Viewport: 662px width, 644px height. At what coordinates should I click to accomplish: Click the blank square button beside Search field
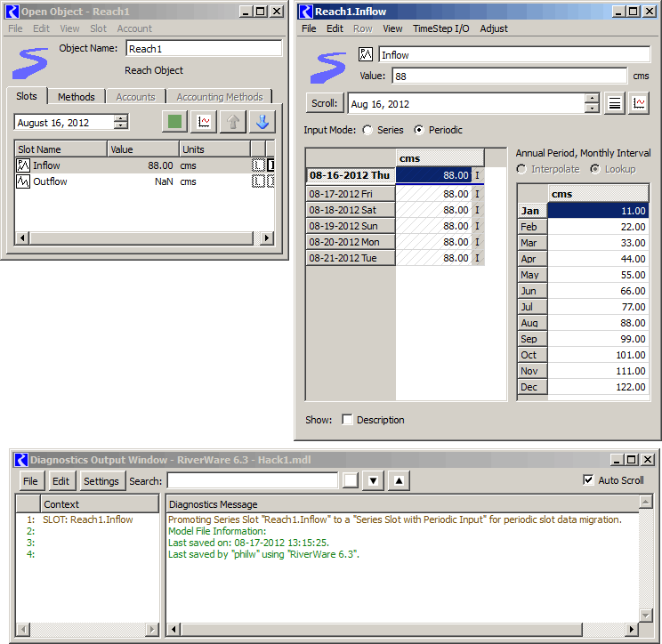[x=351, y=480]
